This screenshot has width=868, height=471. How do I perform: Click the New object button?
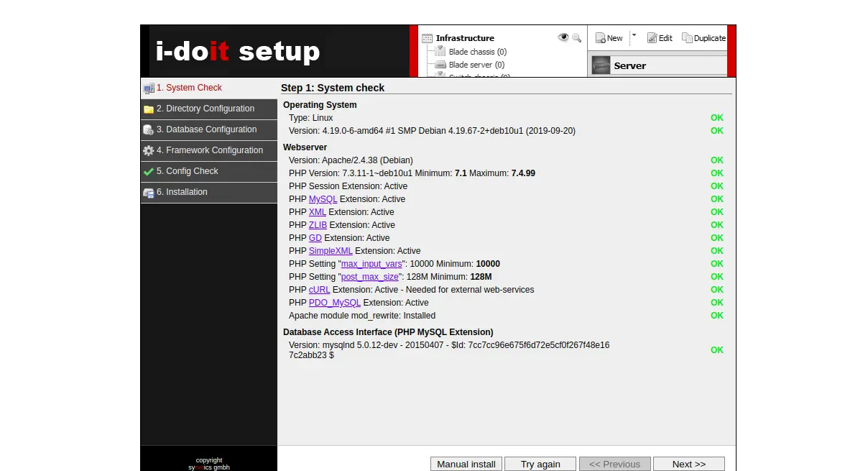point(609,38)
